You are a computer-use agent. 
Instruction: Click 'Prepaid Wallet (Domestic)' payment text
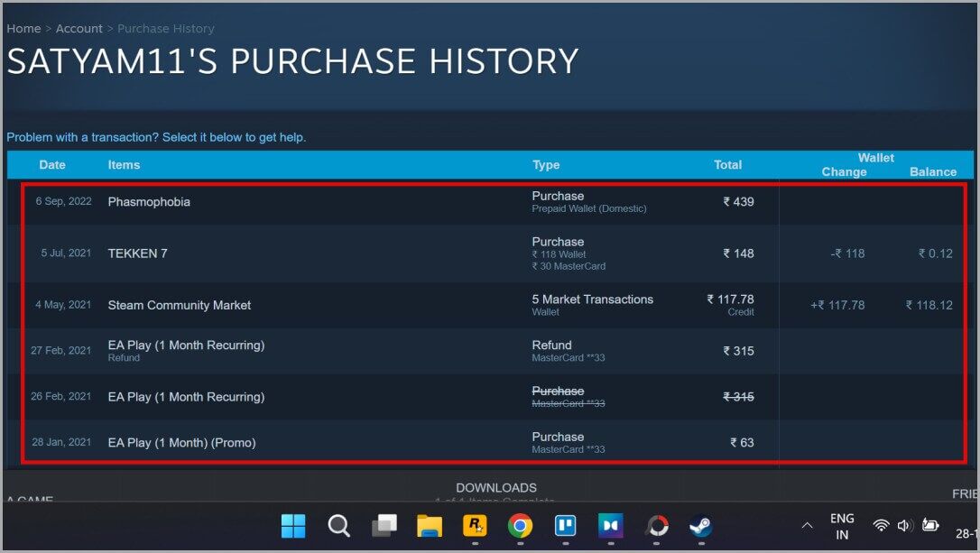[x=588, y=208]
